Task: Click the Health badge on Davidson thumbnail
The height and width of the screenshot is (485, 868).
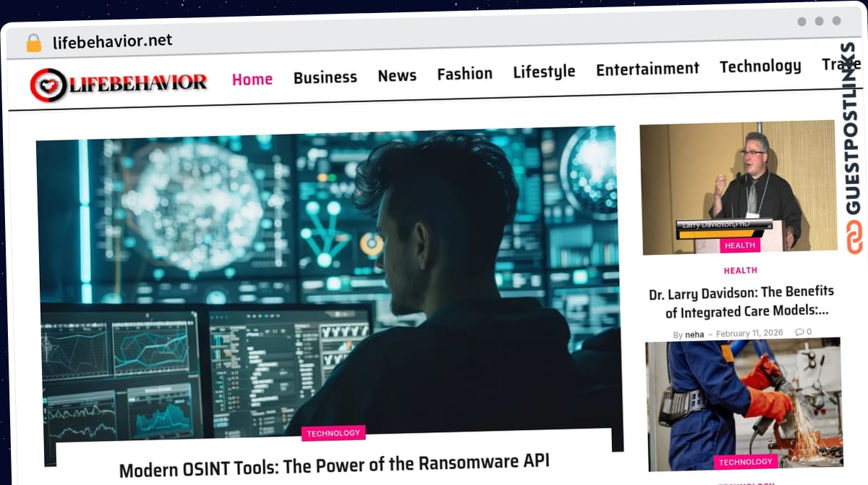Action: pyautogui.click(x=740, y=245)
